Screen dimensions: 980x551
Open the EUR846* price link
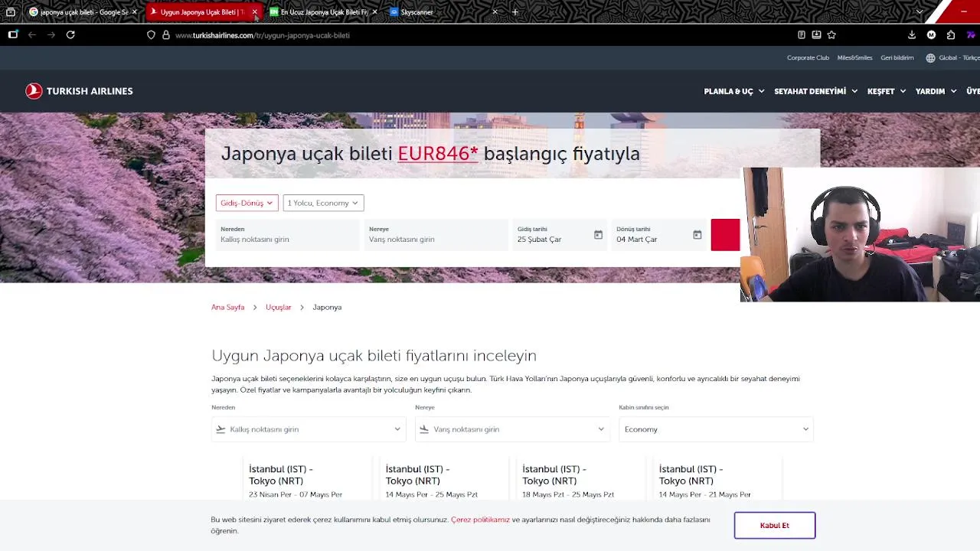click(x=438, y=153)
